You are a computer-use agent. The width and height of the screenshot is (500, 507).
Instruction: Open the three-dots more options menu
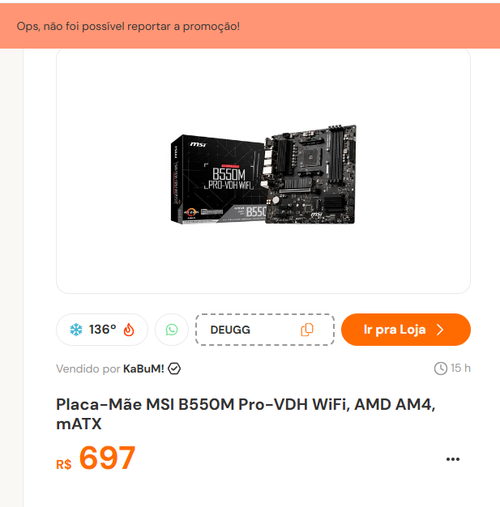click(453, 459)
